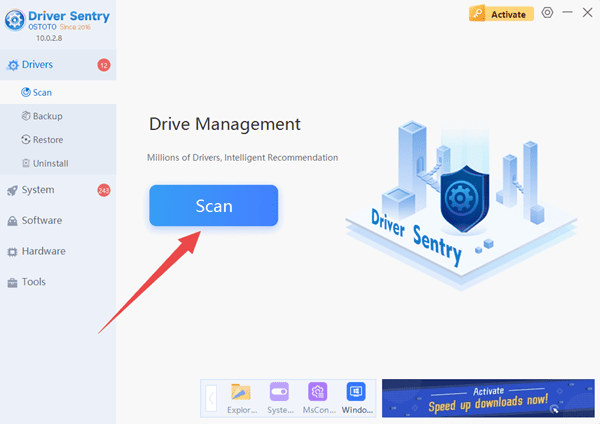Click the Activate key button
The height and width of the screenshot is (424, 600).
(x=498, y=14)
